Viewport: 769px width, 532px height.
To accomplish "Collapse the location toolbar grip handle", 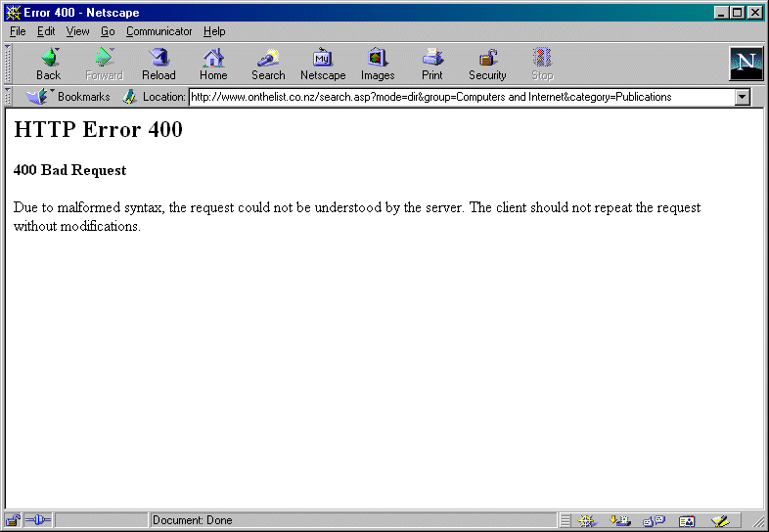I will (x=9, y=97).
